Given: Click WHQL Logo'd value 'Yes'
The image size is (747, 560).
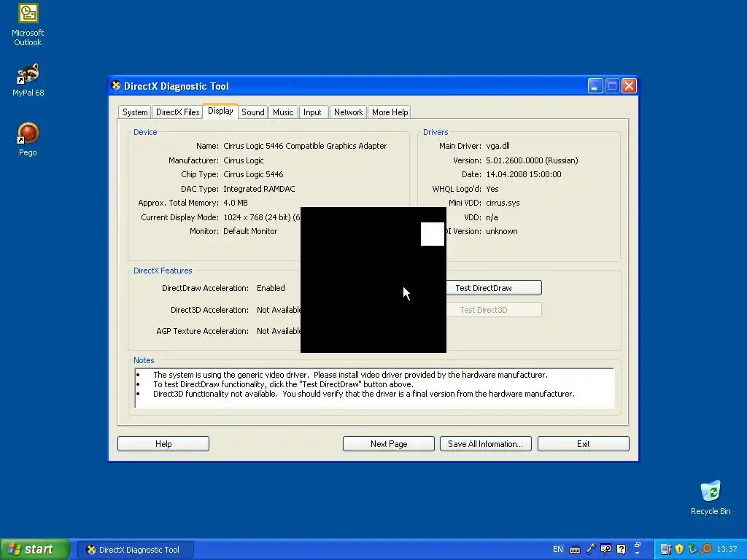Looking at the screenshot, I should coord(492,189).
